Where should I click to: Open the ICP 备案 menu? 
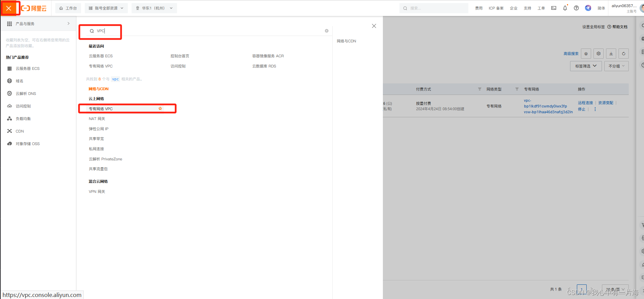click(496, 8)
